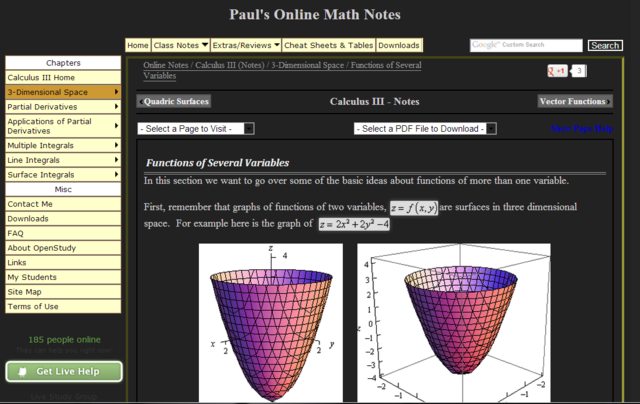Viewport: 640px width, 404px height.
Task: Click the Calculus III - Notes heading
Action: tap(374, 102)
